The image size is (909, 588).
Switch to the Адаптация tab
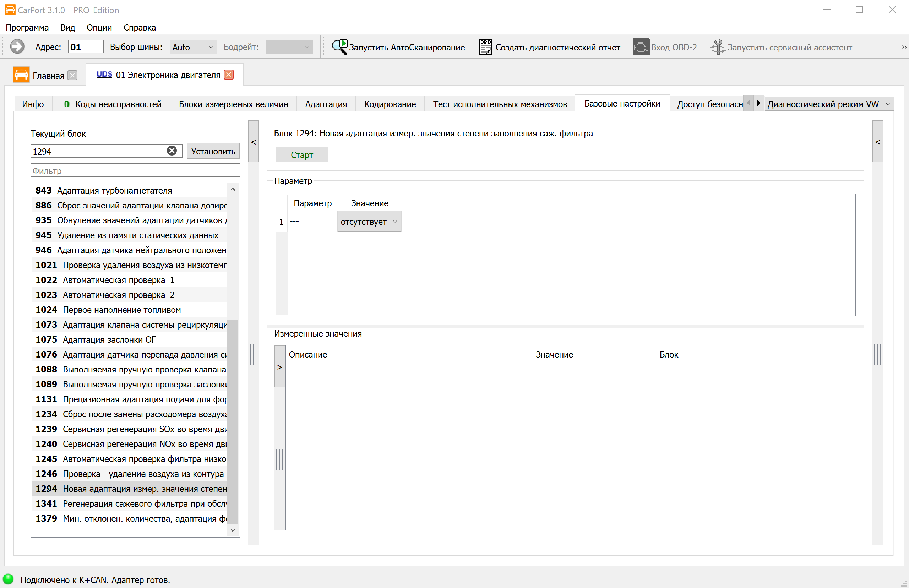(x=326, y=104)
